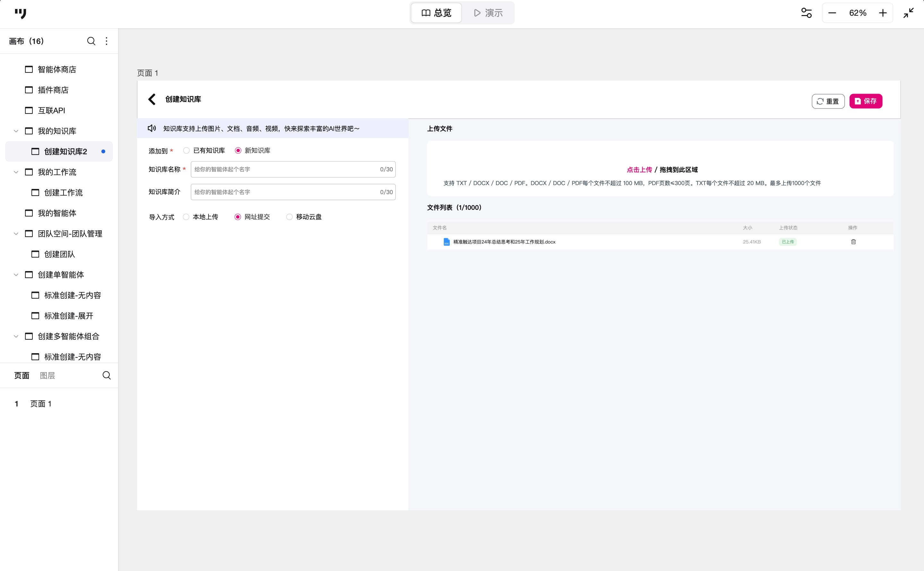924x571 pixels.
Task: Click the collapse fullscreen arrows icon
Action: point(908,13)
